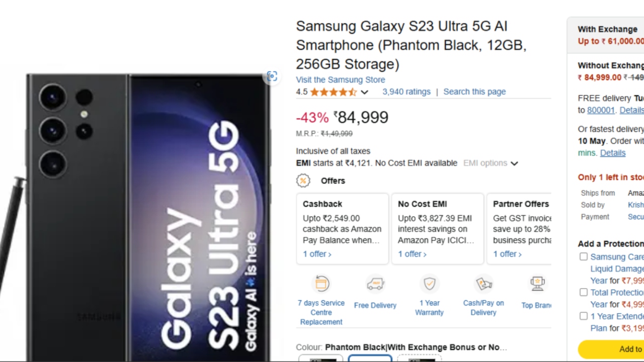Visit the Samsung Store link
The width and height of the screenshot is (644, 362).
340,79
